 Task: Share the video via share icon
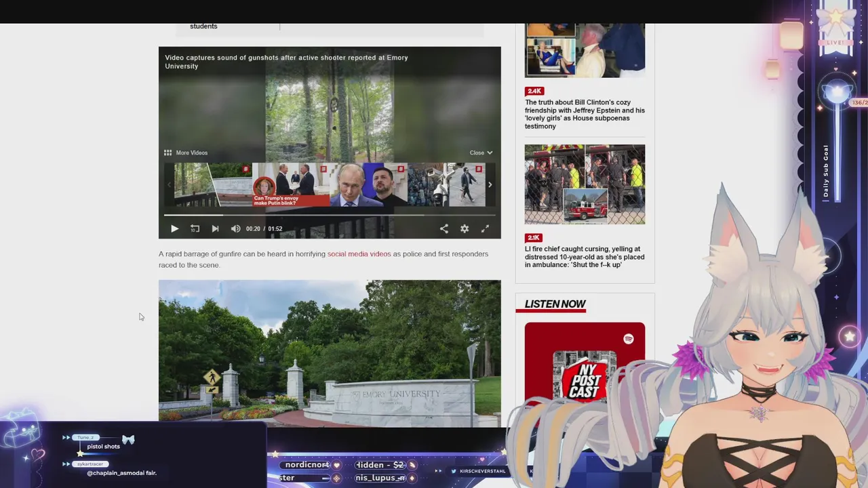click(444, 229)
